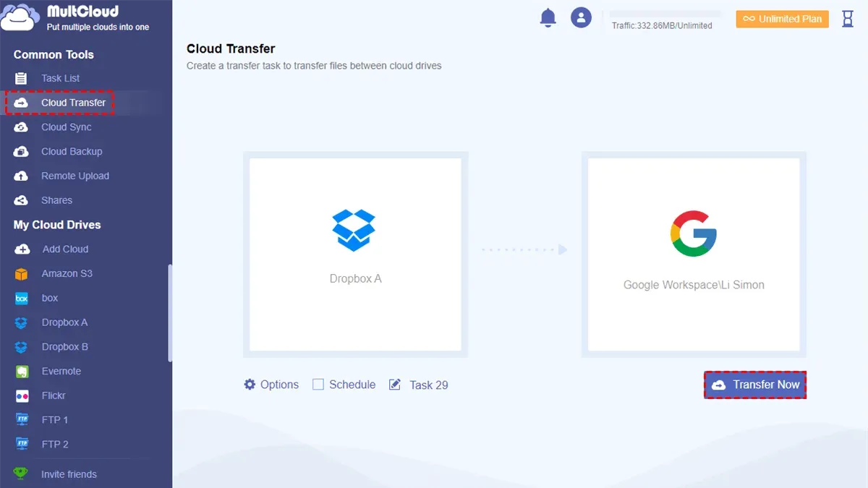Click the Google logo in destination box
This screenshot has width=868, height=488.
[693, 235]
